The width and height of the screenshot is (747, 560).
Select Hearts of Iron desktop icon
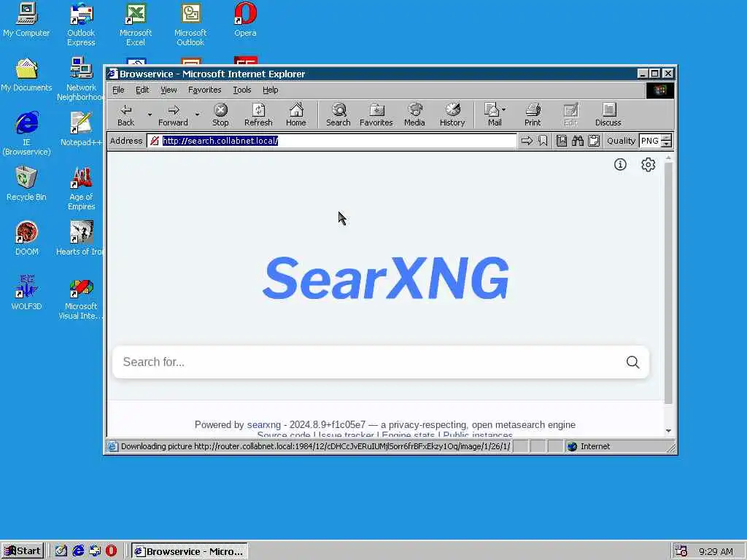tap(80, 239)
